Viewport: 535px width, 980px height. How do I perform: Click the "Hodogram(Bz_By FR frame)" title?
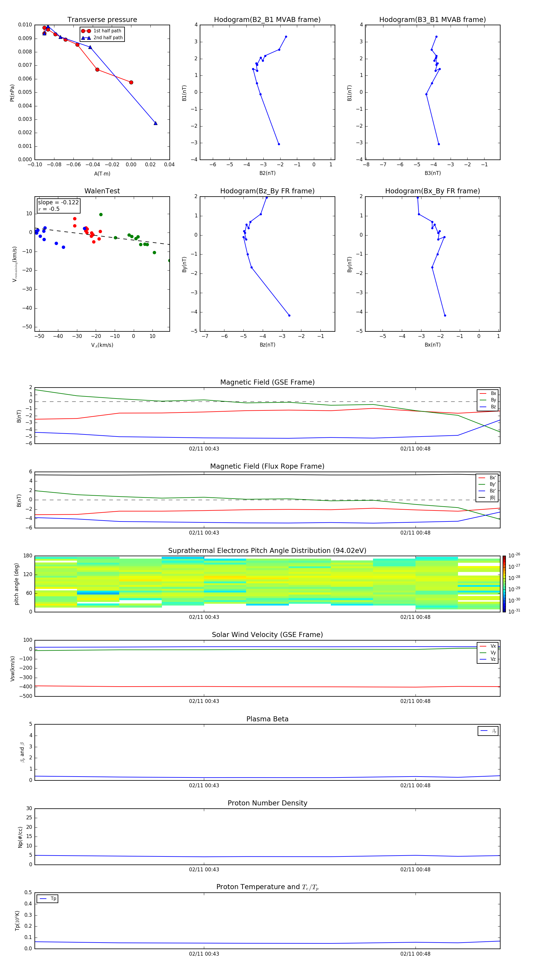(267, 191)
